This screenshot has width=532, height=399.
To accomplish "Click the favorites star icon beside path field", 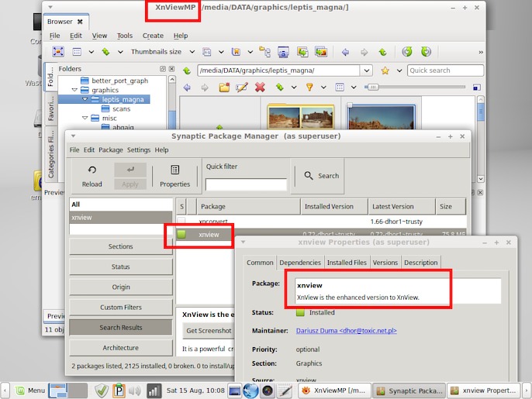I will click(x=385, y=71).
